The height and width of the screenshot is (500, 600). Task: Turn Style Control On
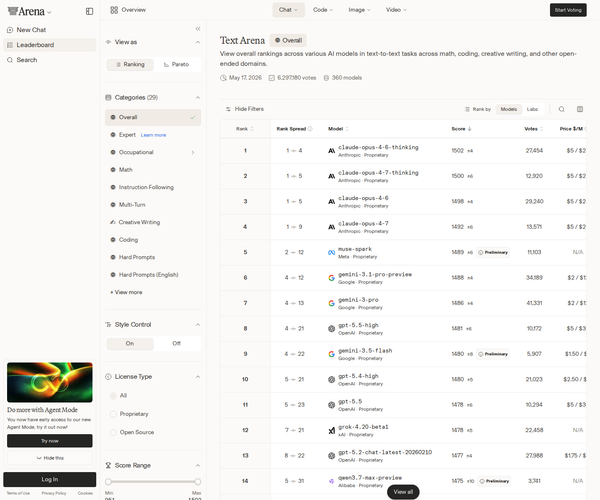[x=130, y=344]
